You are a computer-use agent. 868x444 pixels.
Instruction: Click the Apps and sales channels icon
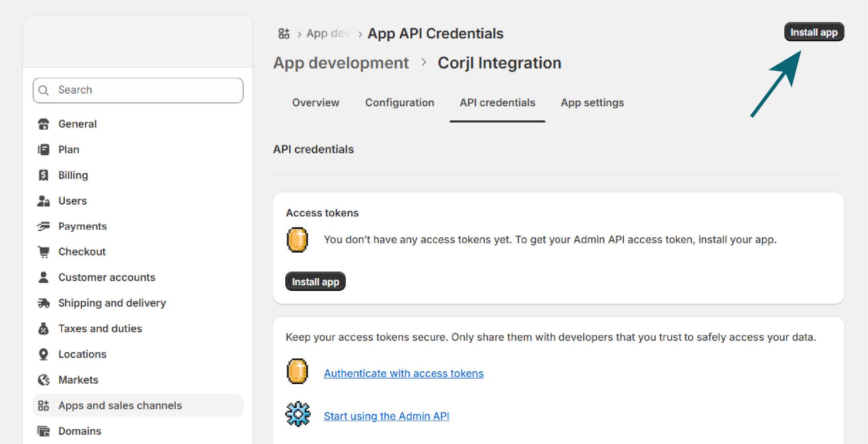[x=43, y=405]
